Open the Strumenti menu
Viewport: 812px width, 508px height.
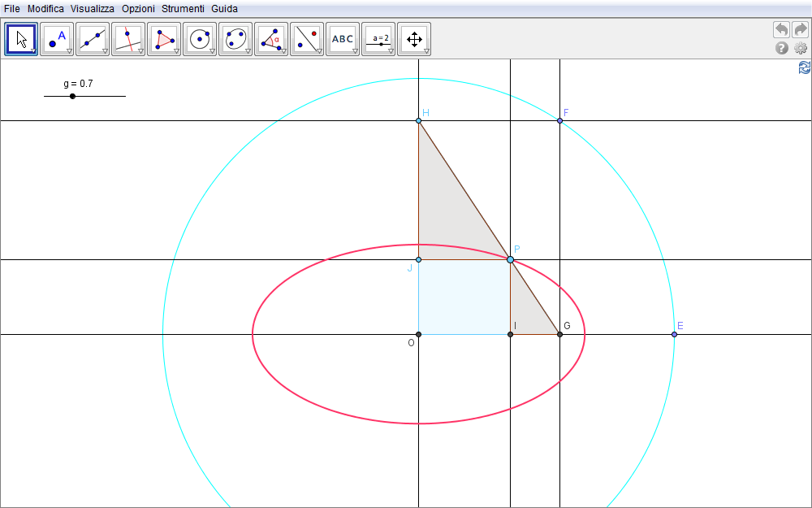[x=183, y=9]
